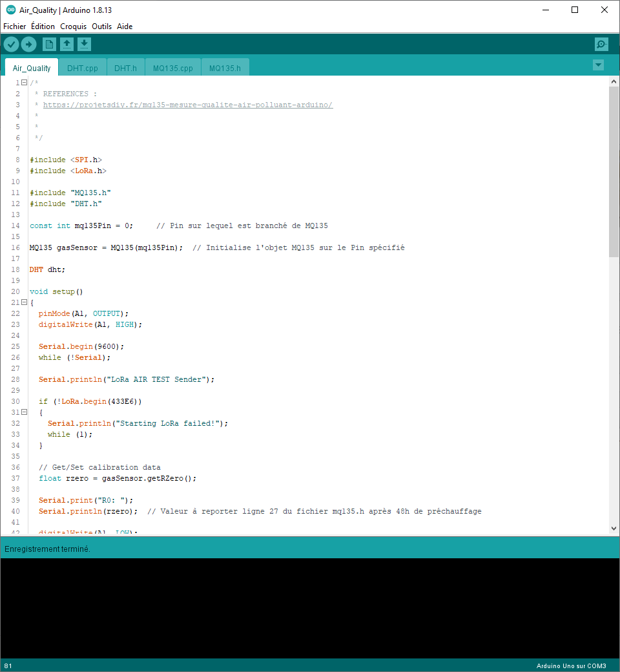The image size is (620, 672).
Task: Collapse the code fold at line 1
Action: (x=24, y=83)
